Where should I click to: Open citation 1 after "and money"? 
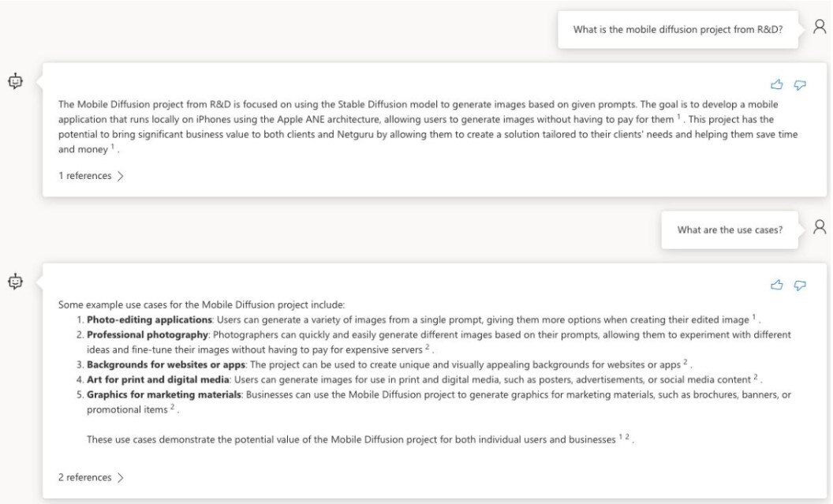(x=113, y=147)
